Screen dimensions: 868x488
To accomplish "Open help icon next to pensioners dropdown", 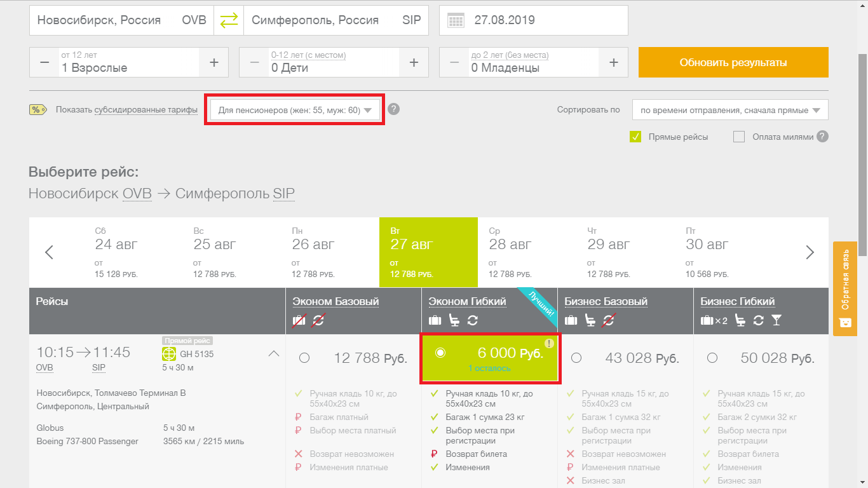I will pos(394,109).
